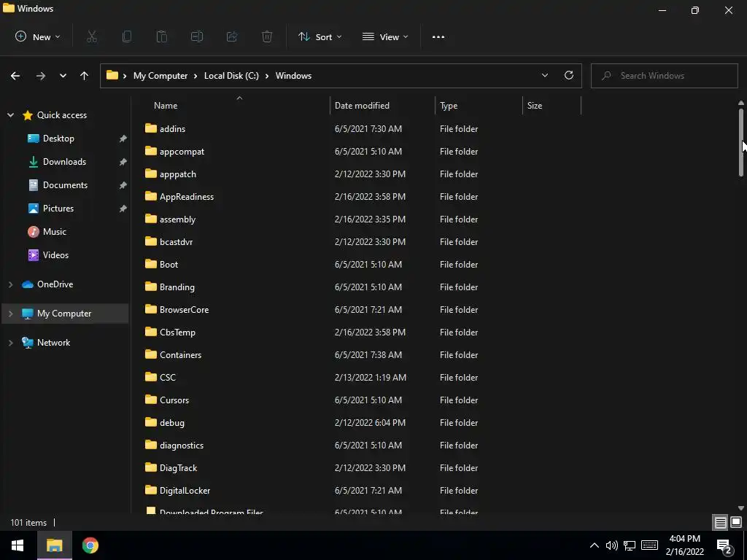Screen dimensions: 747x560
Task: Select Videos in navigation pane
Action: (55, 255)
